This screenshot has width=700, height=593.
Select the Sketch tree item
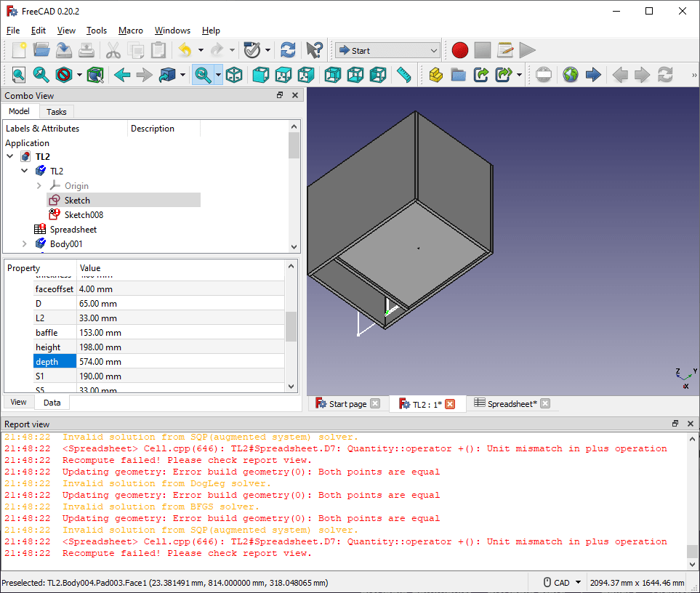(77, 201)
